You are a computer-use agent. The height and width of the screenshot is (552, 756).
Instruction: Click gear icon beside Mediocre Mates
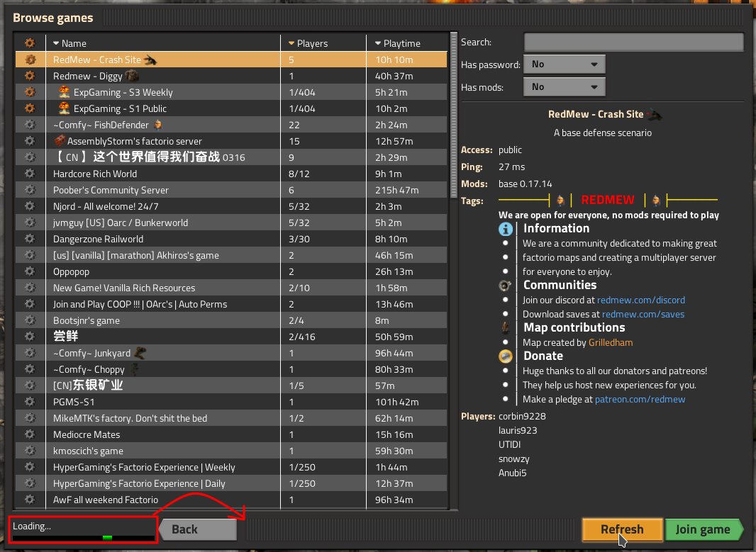point(30,434)
